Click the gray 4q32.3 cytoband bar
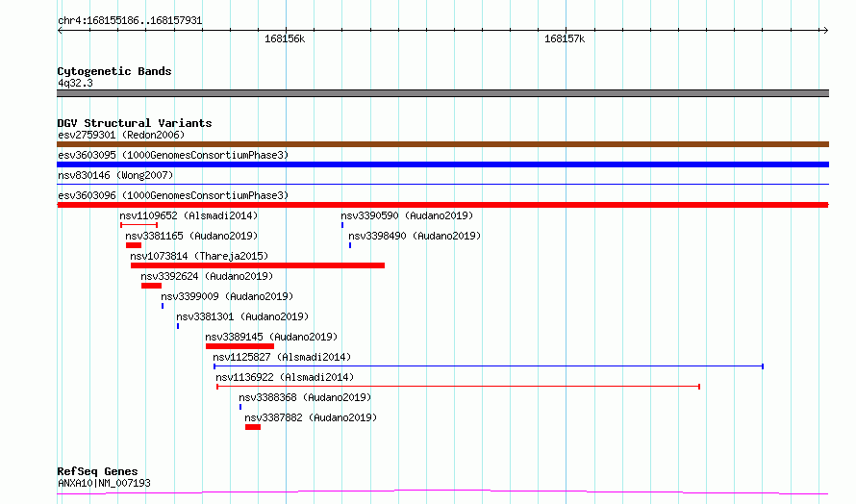The image size is (856, 504). point(442,93)
